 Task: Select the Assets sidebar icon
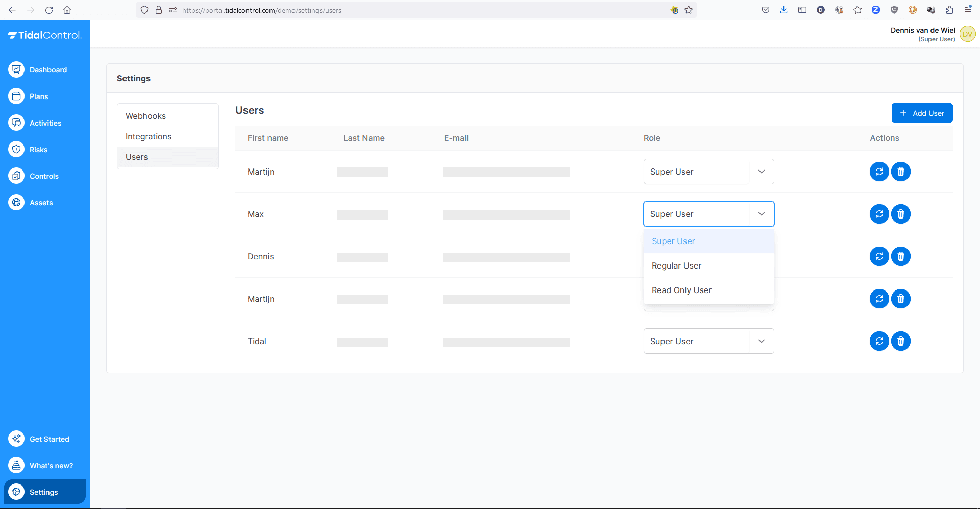click(x=45, y=202)
